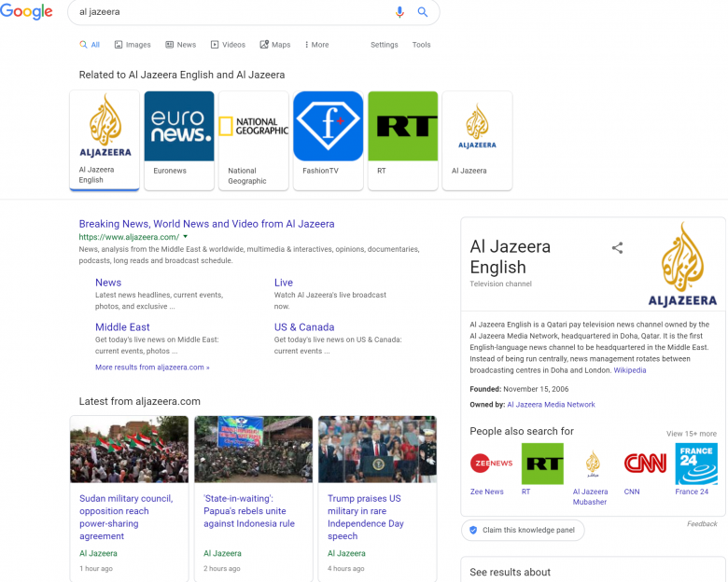The width and height of the screenshot is (728, 582).
Task: Click the RT logo in People also search
Action: (x=543, y=464)
